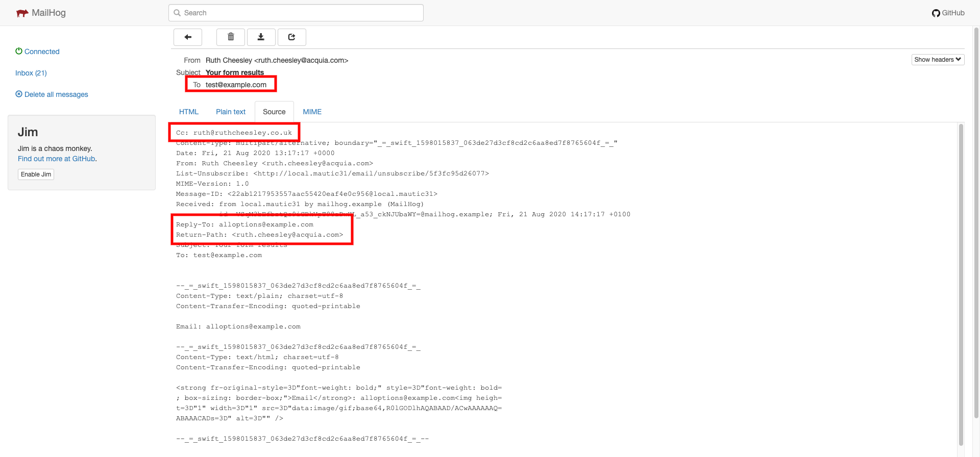Click the Delete all messages link
Image resolution: width=980 pixels, height=457 pixels.
[x=56, y=94]
